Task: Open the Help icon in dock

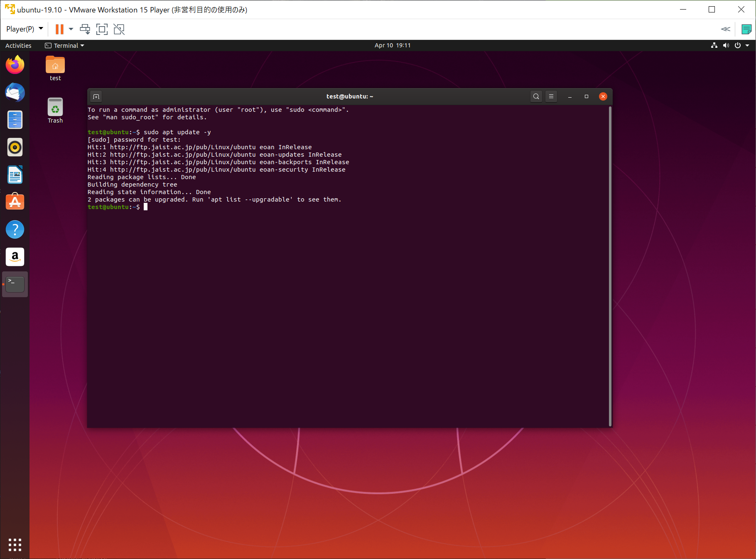Action: click(15, 229)
